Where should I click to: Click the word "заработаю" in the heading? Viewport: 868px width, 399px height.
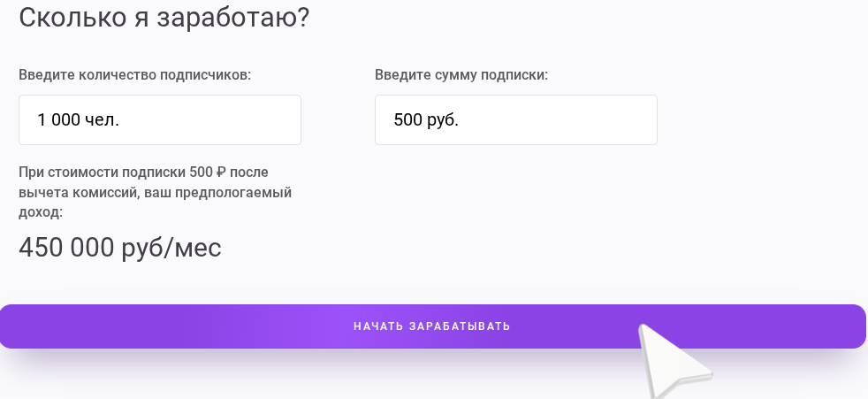point(226,18)
